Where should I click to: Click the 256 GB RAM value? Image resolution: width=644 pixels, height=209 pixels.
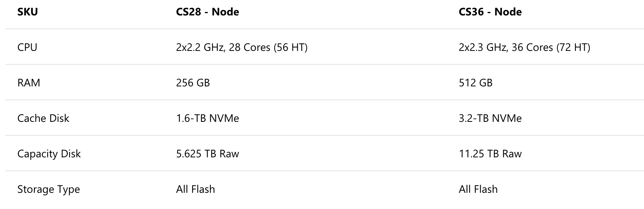(x=193, y=83)
